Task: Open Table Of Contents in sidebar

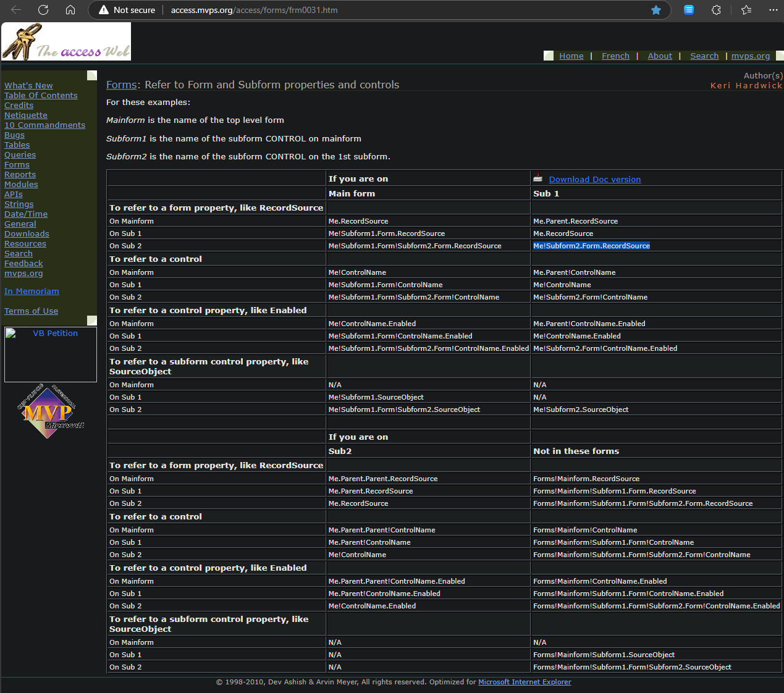Action: [41, 95]
